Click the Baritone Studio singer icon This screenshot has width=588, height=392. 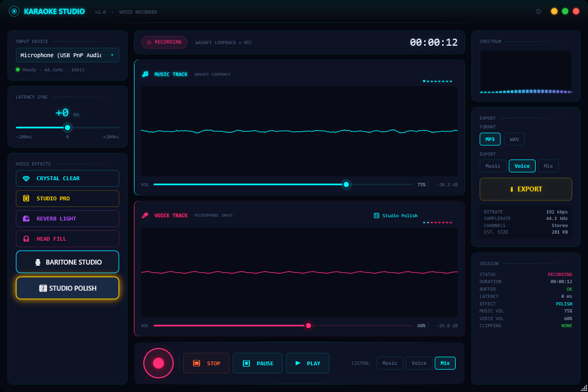(38, 262)
